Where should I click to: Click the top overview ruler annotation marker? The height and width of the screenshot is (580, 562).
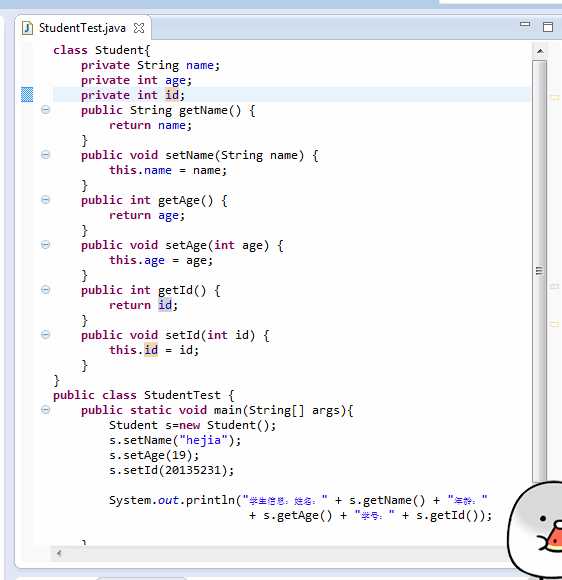point(555,98)
